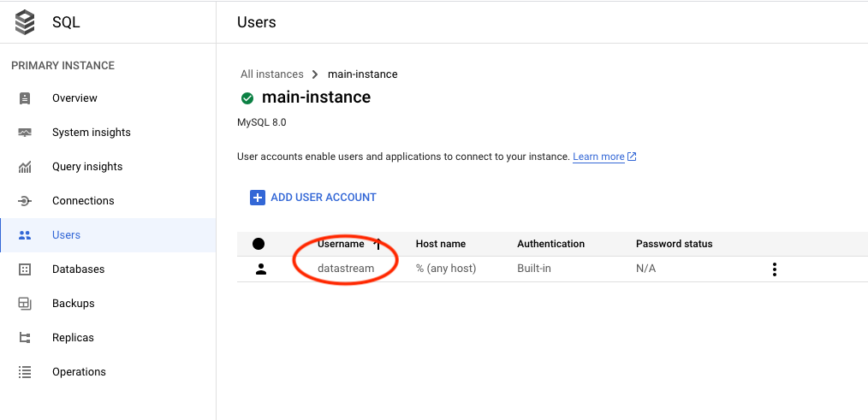Click the SQL stacked-layers logo icon

coord(25,22)
